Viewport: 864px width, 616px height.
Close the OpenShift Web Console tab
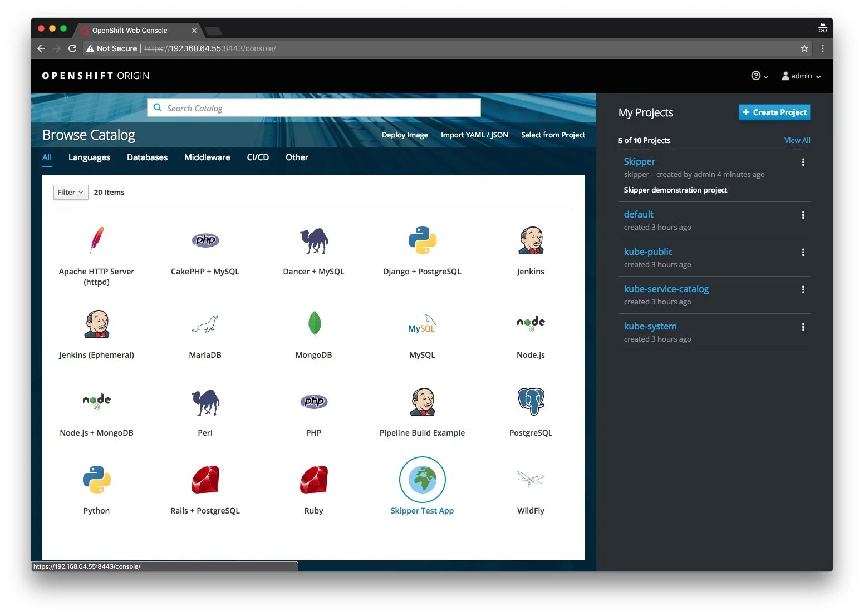pos(194,31)
